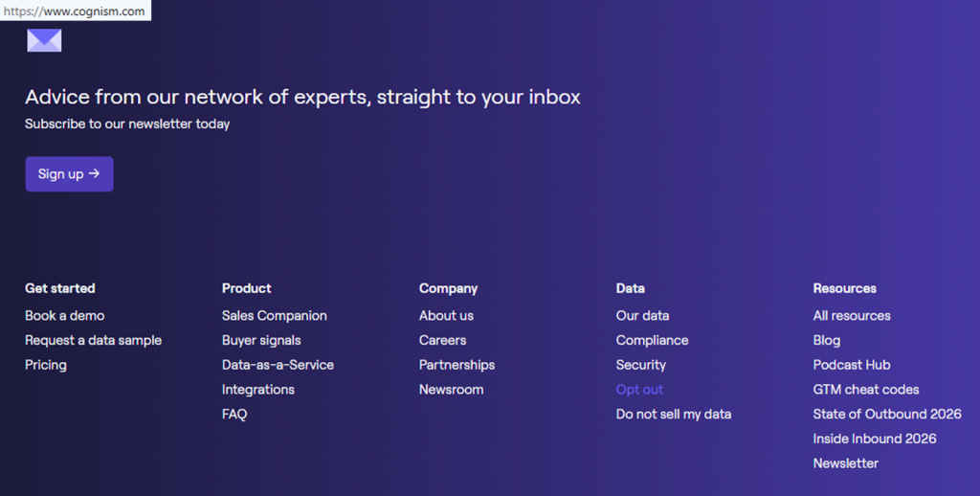980x496 pixels.
Task: Open the Careers page link
Action: [x=442, y=341]
